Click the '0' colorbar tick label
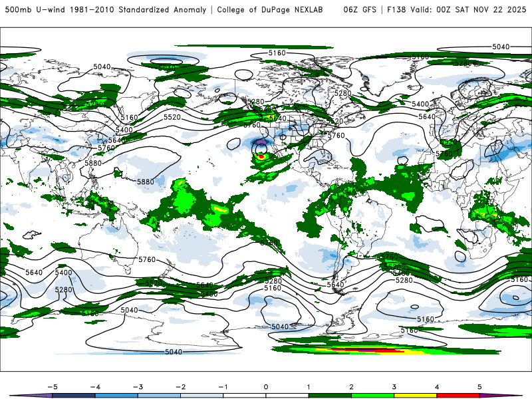Viewport: 532px width, 399px height. tap(265, 387)
